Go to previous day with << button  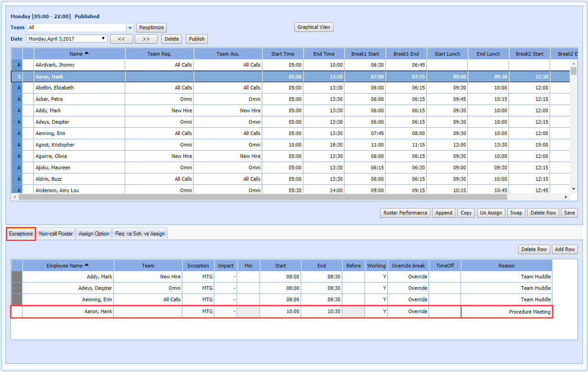point(122,39)
